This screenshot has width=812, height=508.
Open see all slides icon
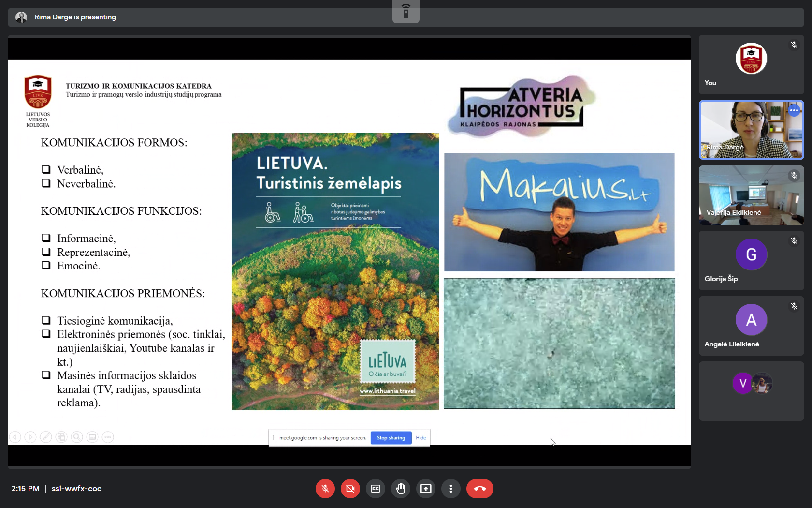point(61,437)
